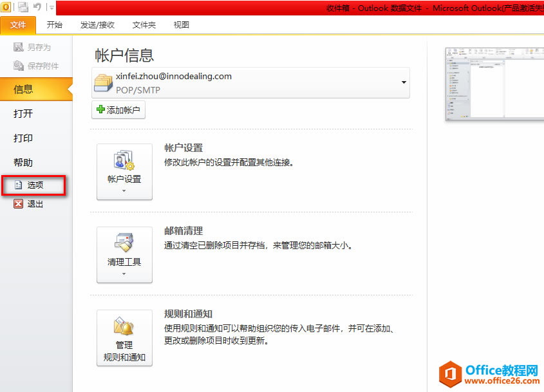This screenshot has height=392, width=544.
Task: Switch to the 发送/接收 ribbon tab
Action: (97, 25)
